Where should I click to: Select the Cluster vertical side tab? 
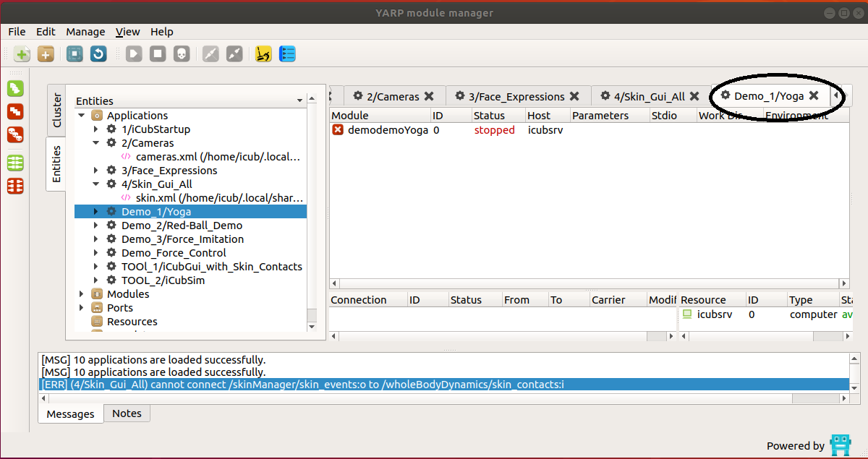pos(56,111)
